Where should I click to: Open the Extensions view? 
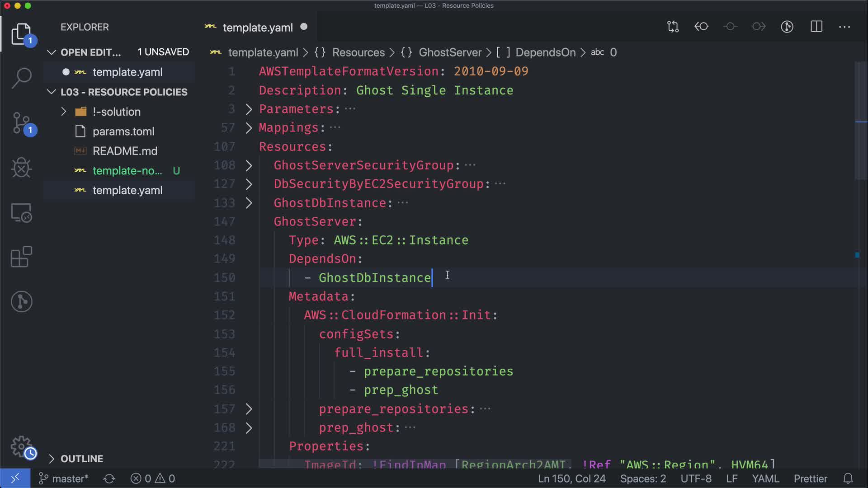[21, 257]
